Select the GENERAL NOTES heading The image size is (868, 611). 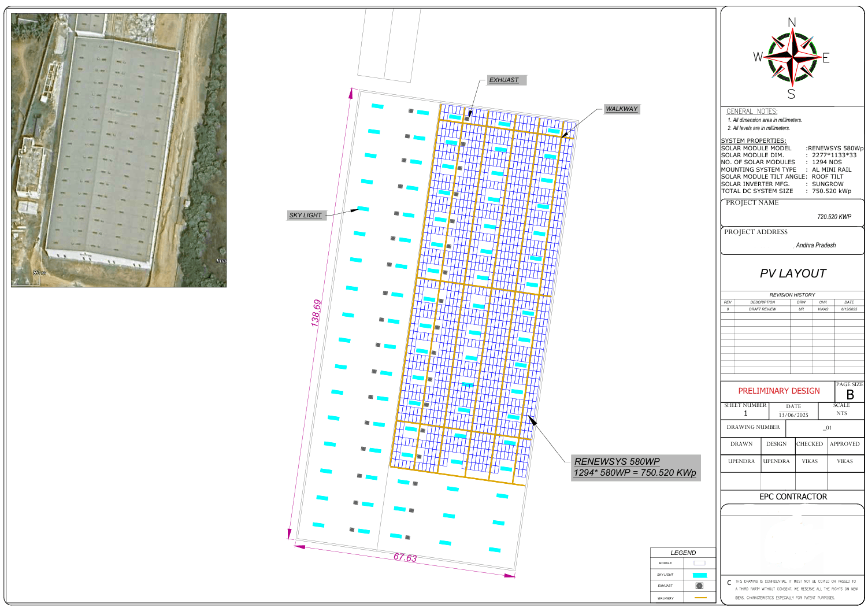click(x=752, y=112)
